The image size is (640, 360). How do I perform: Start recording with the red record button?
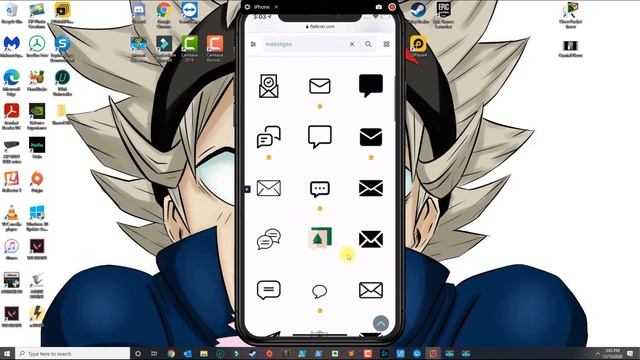coord(392,7)
